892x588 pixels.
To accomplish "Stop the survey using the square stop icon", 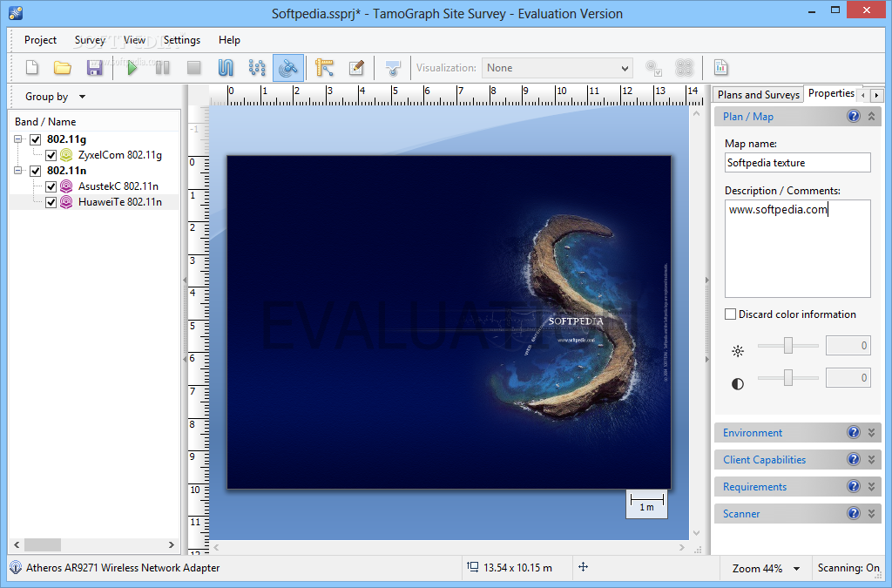I will (194, 68).
